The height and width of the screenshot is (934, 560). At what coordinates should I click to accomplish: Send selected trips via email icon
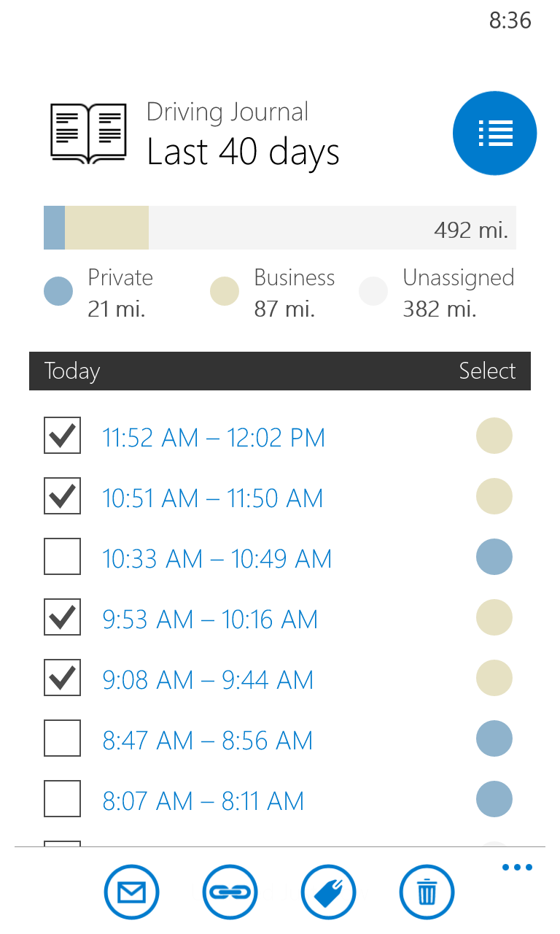[x=131, y=892]
